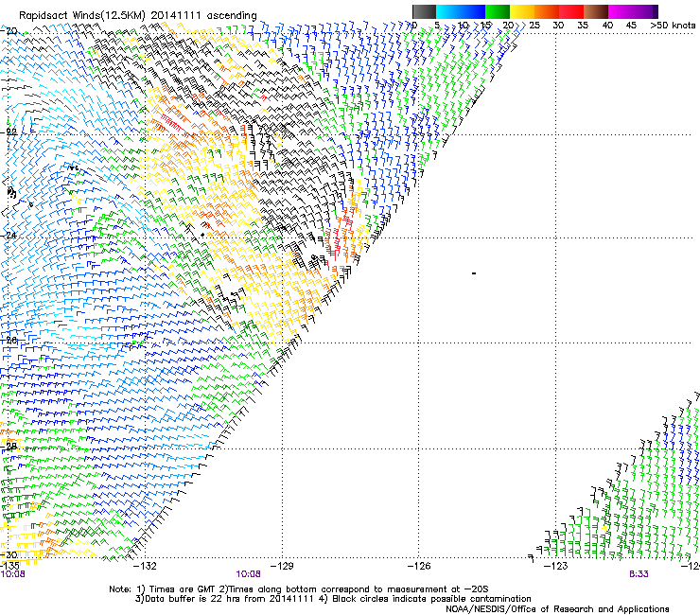
Task: Click the "-123" longitude label
Action: click(x=556, y=567)
